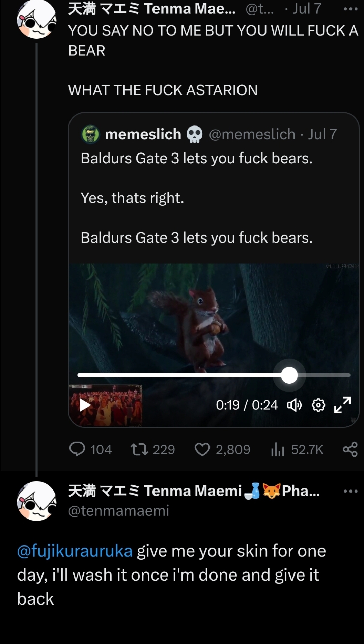Click the memeslich avatar in quoted tweet
364x644 pixels.
90,134
